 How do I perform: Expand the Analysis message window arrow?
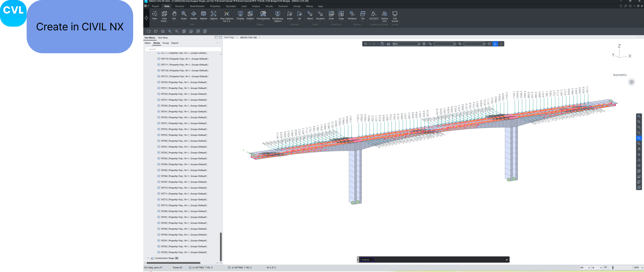pos(507,260)
